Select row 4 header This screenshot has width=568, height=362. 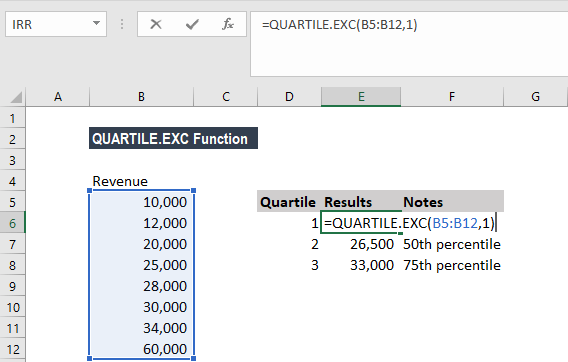(x=13, y=181)
